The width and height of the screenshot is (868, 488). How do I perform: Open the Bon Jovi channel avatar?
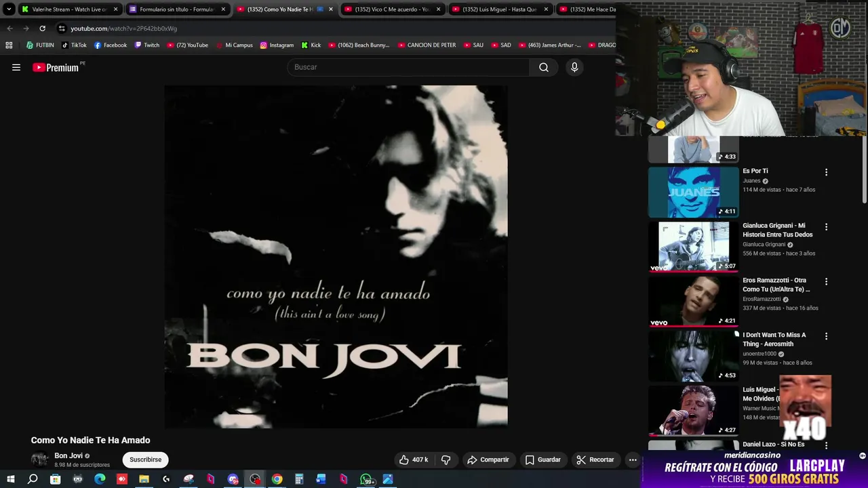pyautogui.click(x=40, y=460)
